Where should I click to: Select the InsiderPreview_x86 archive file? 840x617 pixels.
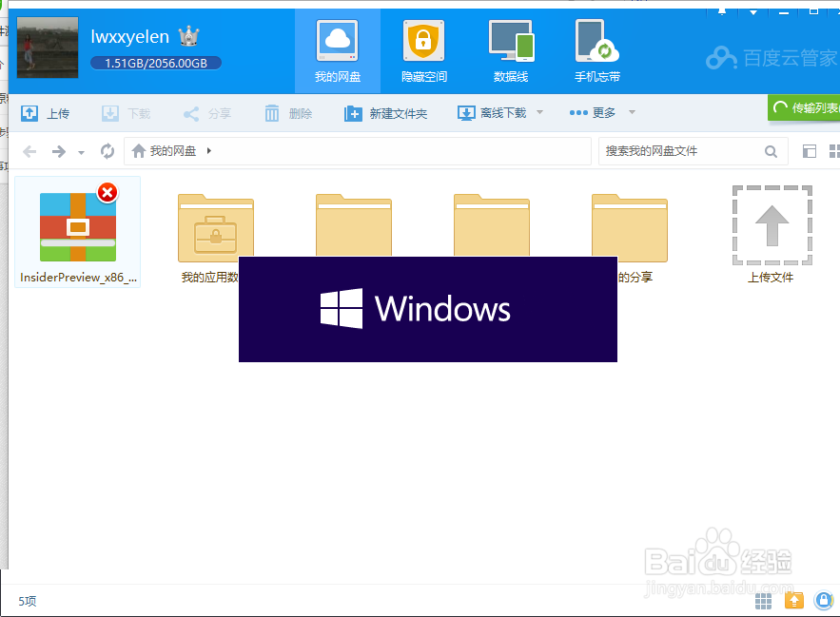(78, 232)
